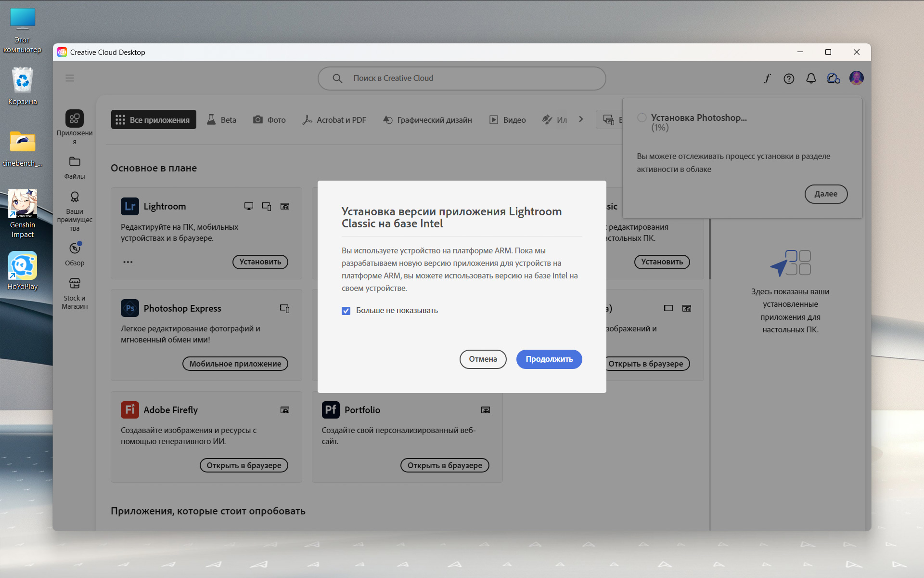Click the Lightroom app icon
This screenshot has height=578, width=924.
(130, 206)
